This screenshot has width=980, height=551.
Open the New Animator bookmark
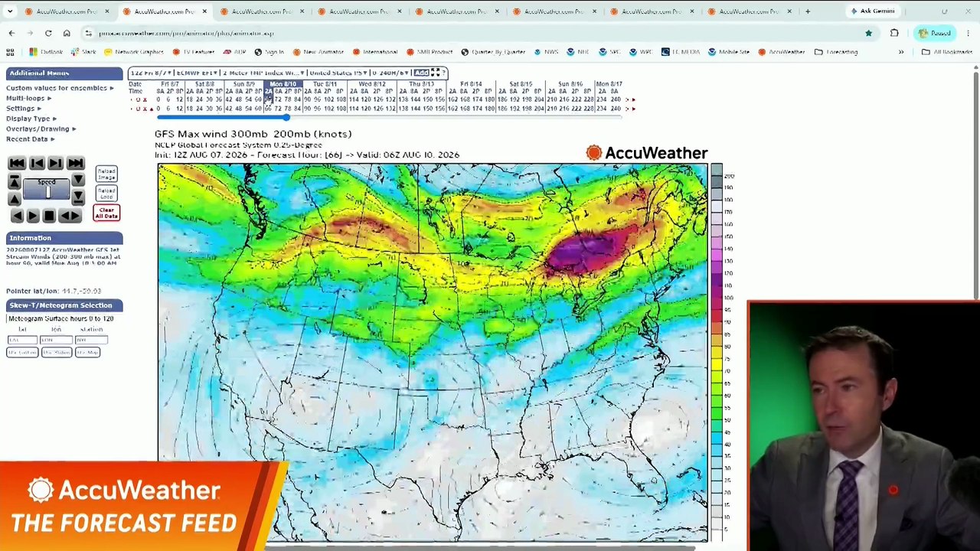click(318, 52)
